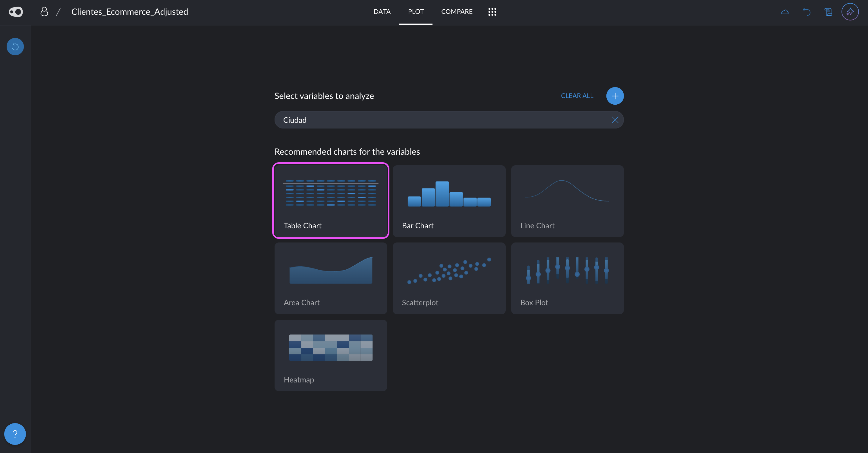Select the Box Plot card
Image resolution: width=868 pixels, height=453 pixels.
point(567,278)
